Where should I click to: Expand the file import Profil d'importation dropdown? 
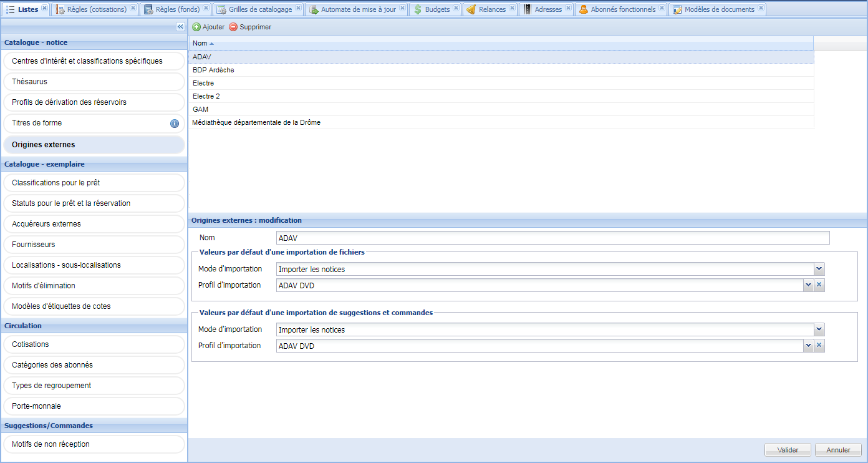[808, 285]
